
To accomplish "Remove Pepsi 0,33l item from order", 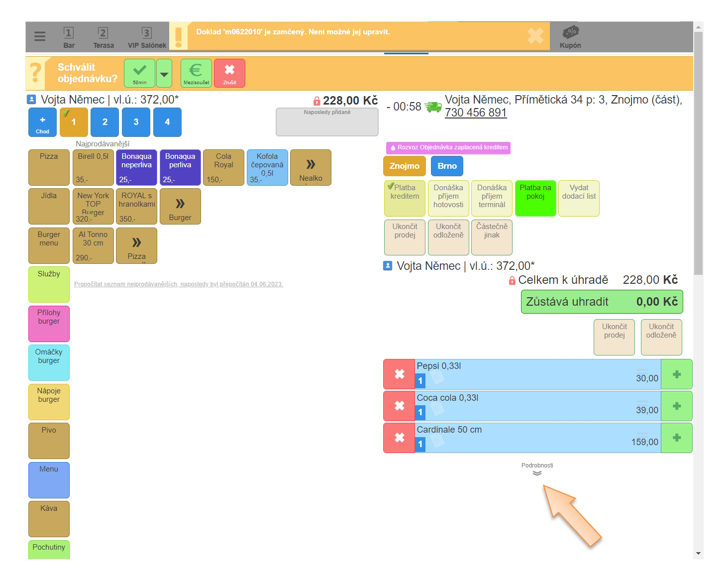I will (399, 374).
